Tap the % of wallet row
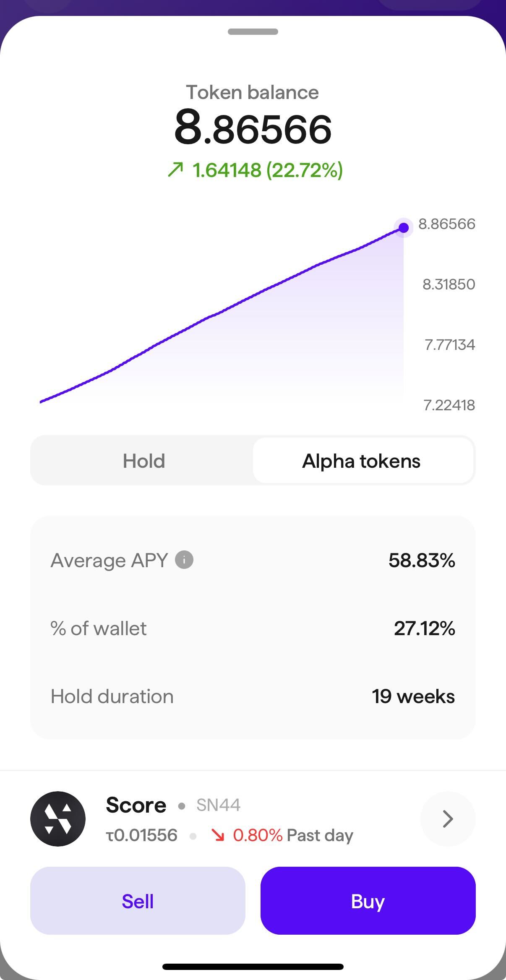The height and width of the screenshot is (980, 506). (x=253, y=628)
